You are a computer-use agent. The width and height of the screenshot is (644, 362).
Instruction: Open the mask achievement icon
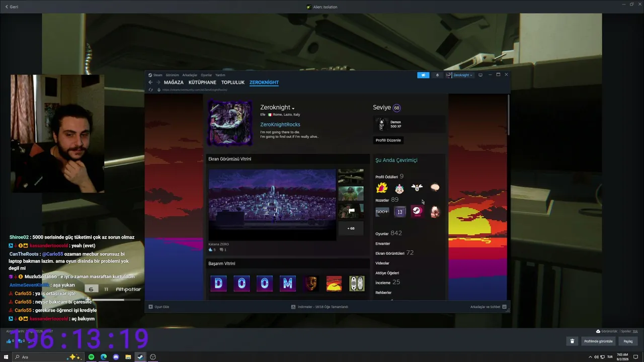311,284
